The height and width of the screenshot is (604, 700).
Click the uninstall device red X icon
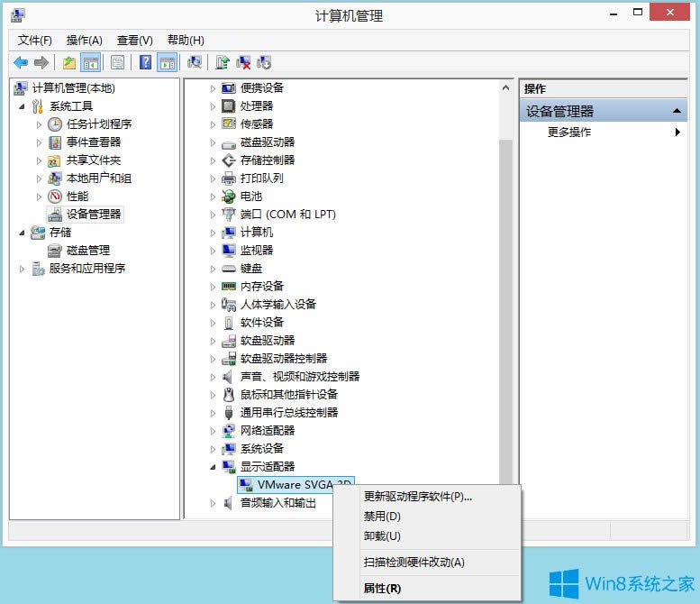coord(243,62)
